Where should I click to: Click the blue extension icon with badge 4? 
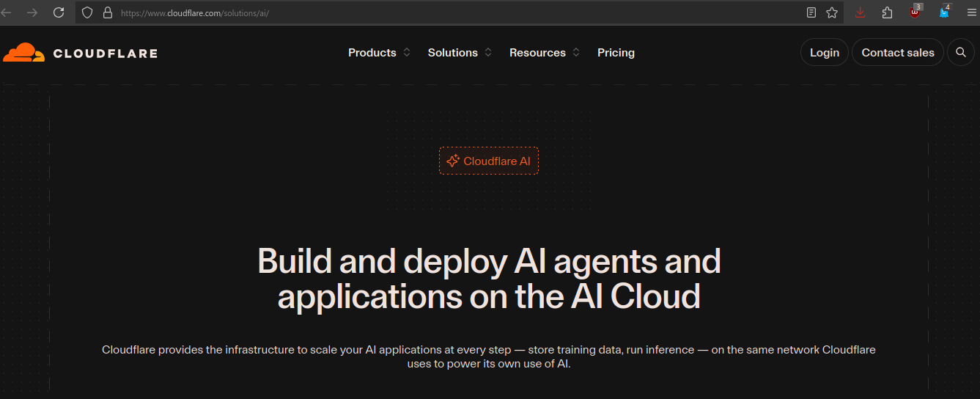[945, 12]
